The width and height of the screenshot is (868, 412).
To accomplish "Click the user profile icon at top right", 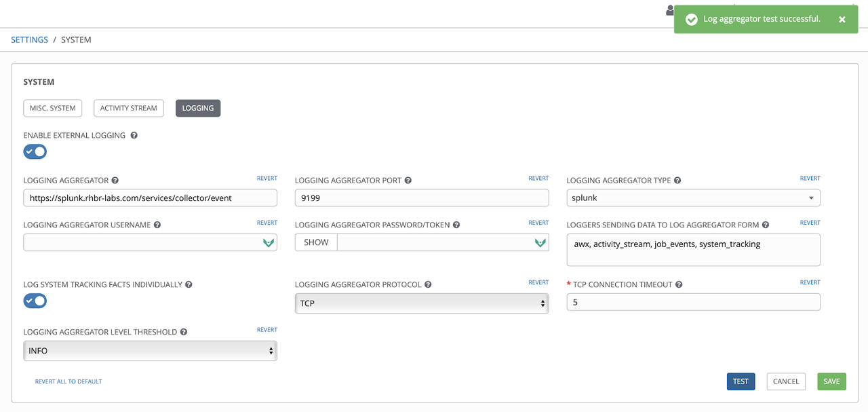I will (670, 10).
